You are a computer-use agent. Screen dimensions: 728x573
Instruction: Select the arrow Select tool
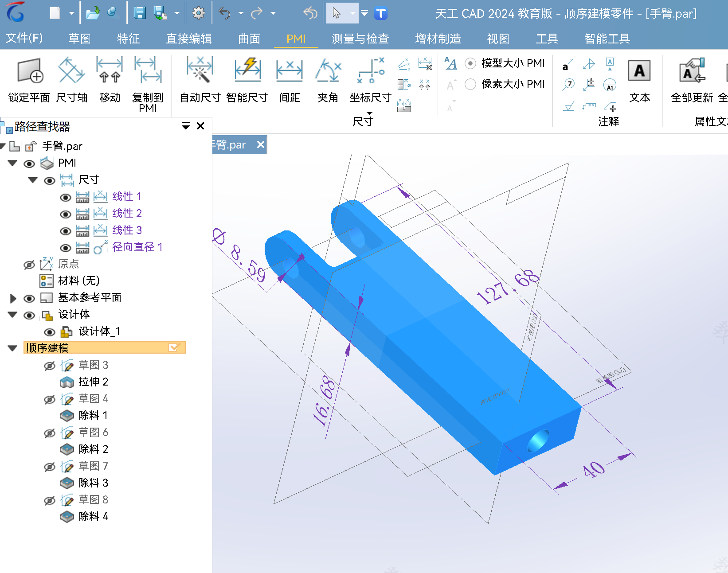337,13
